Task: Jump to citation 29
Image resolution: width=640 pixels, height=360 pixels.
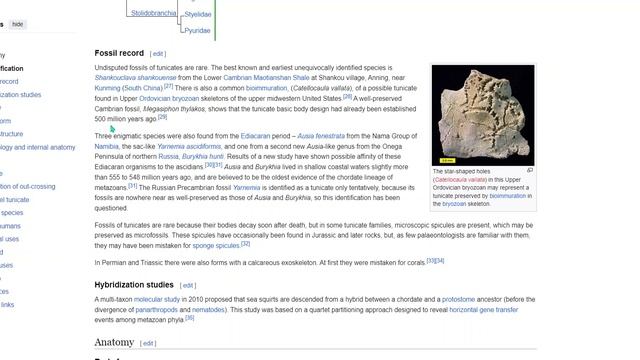Action: [162, 117]
